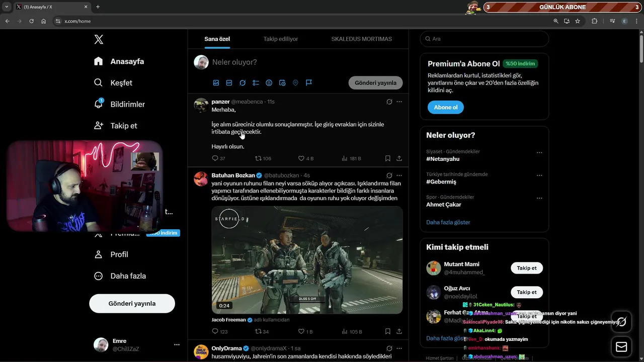Viewport: 644px width, 362px height.
Task: Switch to Takip ediliyor tab
Action: [281, 39]
